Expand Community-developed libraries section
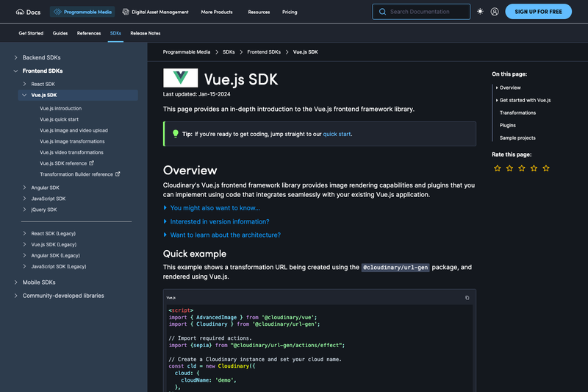The width and height of the screenshot is (588, 392). point(15,296)
